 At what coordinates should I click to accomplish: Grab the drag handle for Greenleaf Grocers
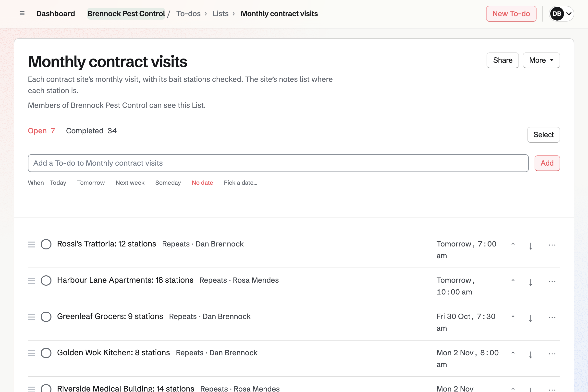click(31, 317)
